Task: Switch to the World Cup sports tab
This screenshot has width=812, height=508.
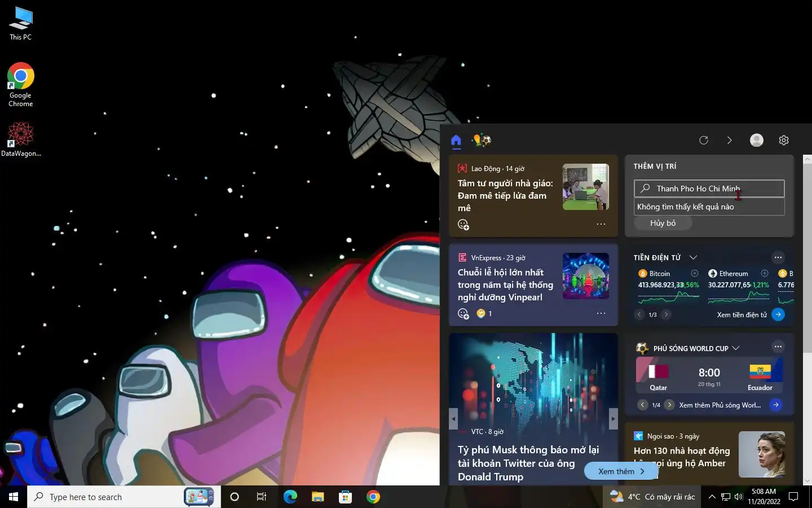Action: [482, 140]
